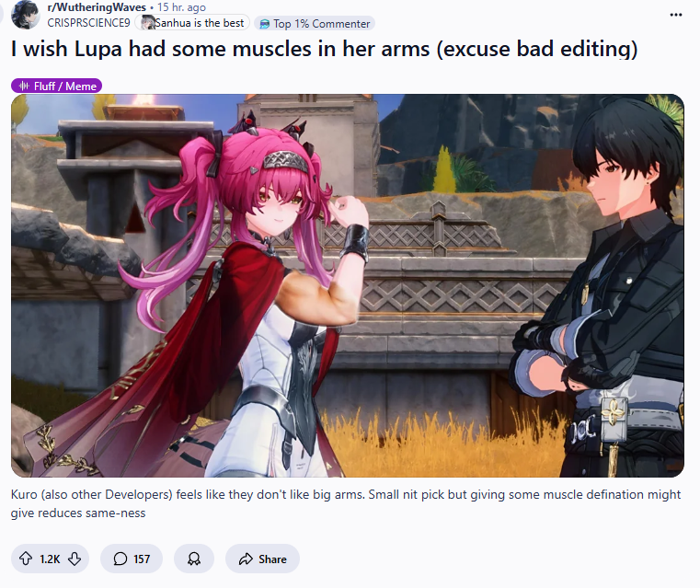Click the 15 hr. ago timestamp

pos(181,7)
